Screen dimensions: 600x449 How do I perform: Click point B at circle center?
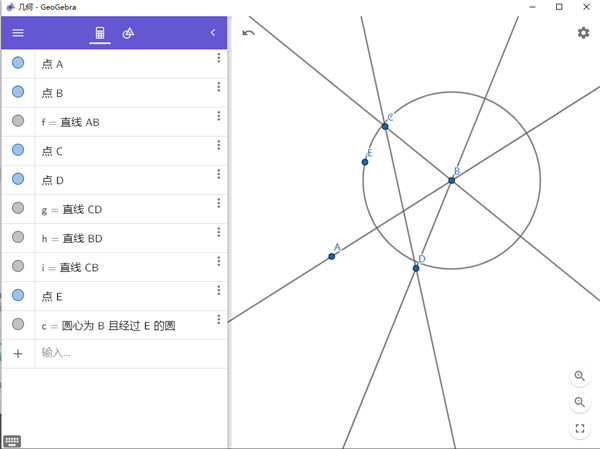coord(452,180)
